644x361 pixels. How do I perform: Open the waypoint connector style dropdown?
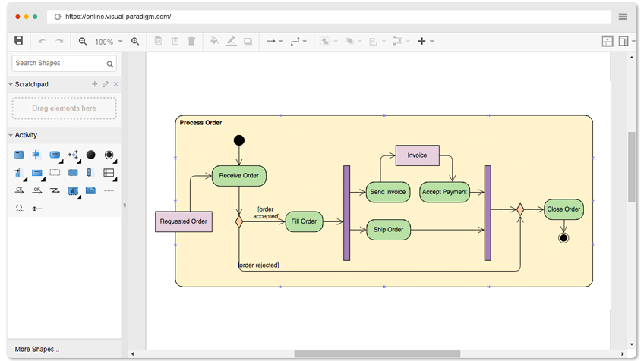coord(298,42)
